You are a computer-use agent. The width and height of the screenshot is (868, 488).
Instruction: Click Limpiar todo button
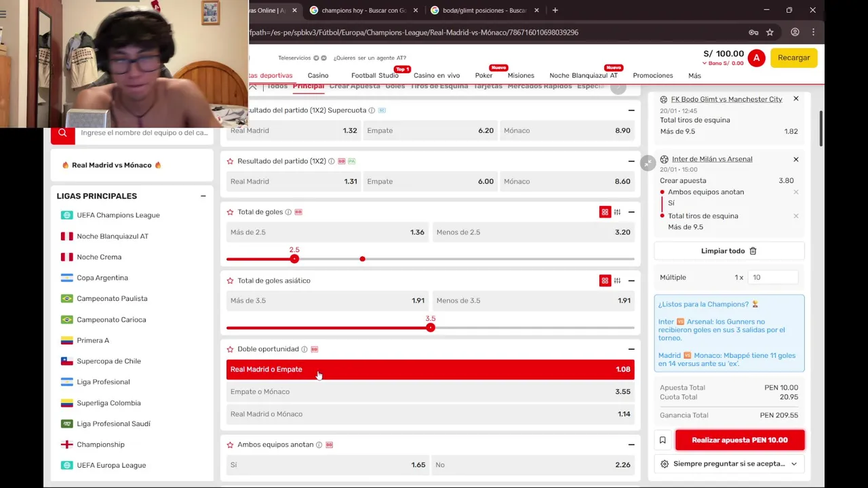point(729,251)
